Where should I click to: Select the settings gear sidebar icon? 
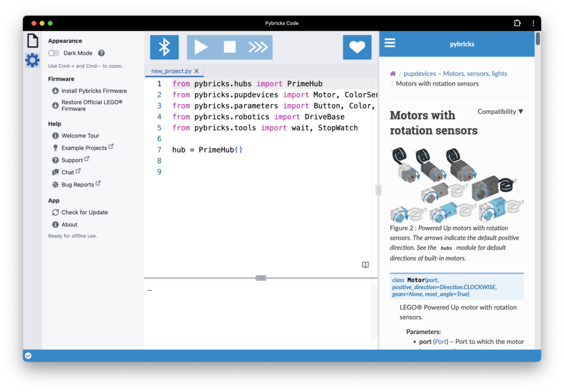click(32, 60)
